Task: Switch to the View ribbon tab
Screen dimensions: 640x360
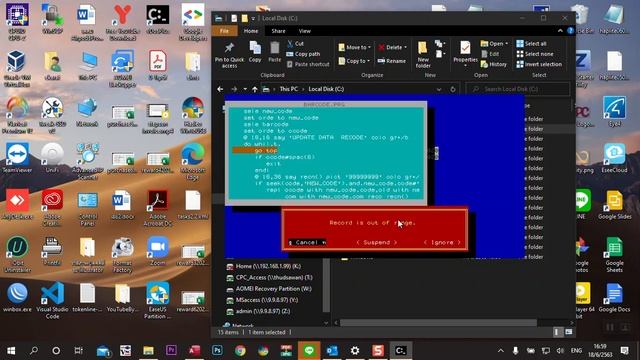Action: (x=304, y=31)
